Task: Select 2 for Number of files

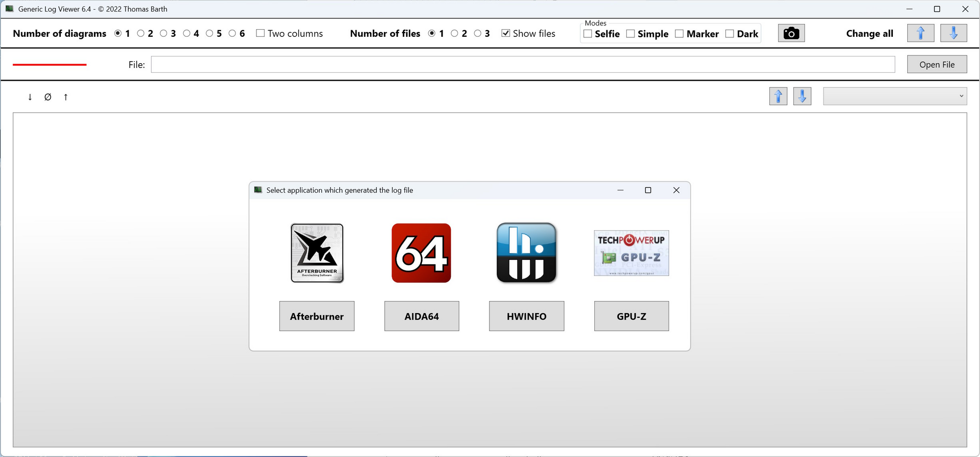Action: (x=455, y=33)
